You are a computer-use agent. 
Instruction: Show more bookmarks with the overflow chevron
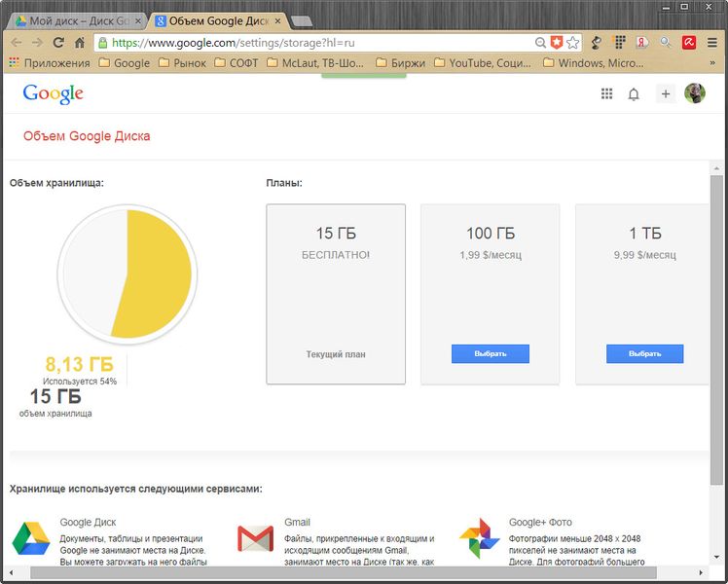(x=712, y=62)
